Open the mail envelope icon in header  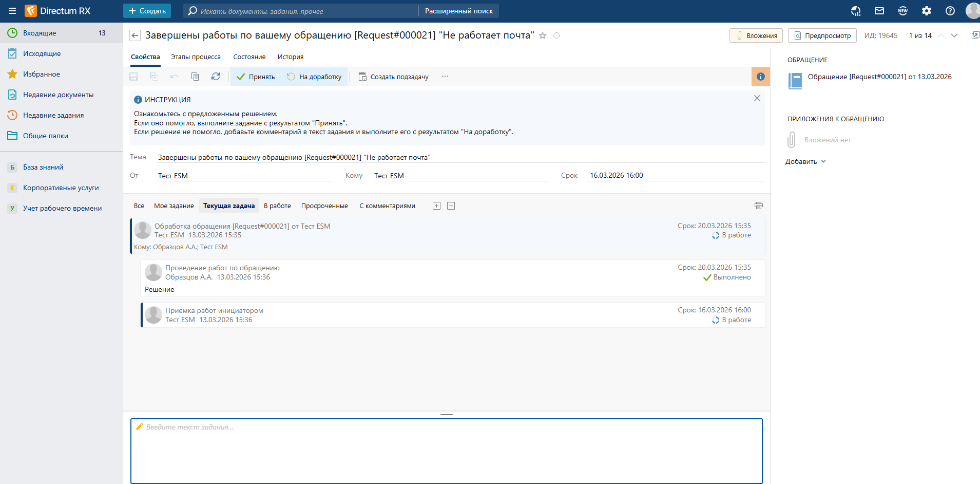pos(879,11)
